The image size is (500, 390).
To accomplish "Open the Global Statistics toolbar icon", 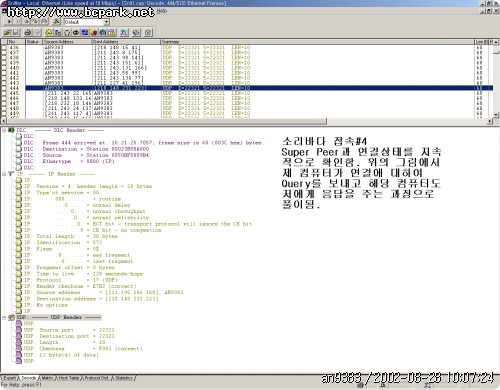I will pos(103,33).
